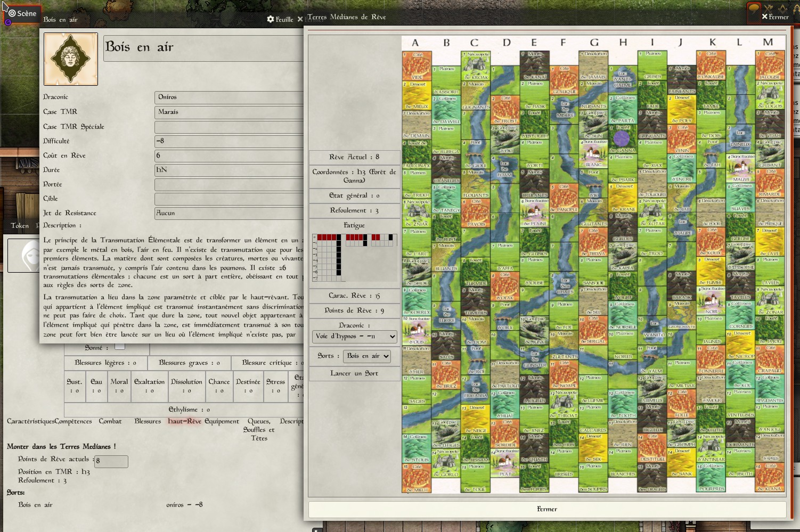This screenshot has width=800, height=532.
Task: Click the Carac. Rêve : 15 stat
Action: tap(354, 296)
